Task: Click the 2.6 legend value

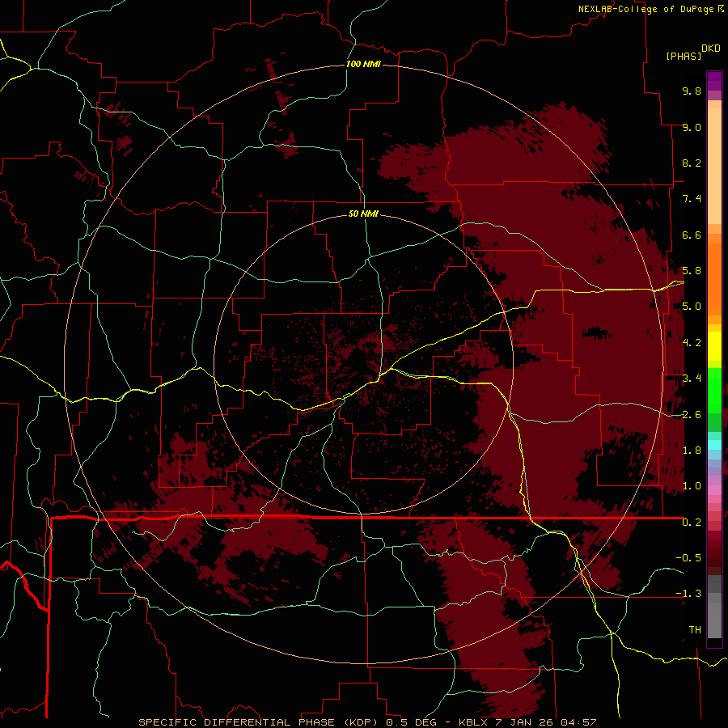Action: coord(692,415)
